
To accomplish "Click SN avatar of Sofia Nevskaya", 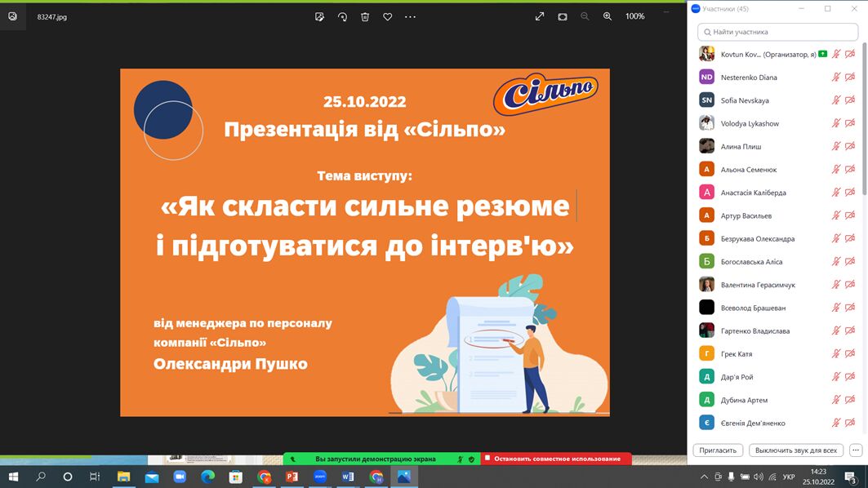I will pos(706,100).
